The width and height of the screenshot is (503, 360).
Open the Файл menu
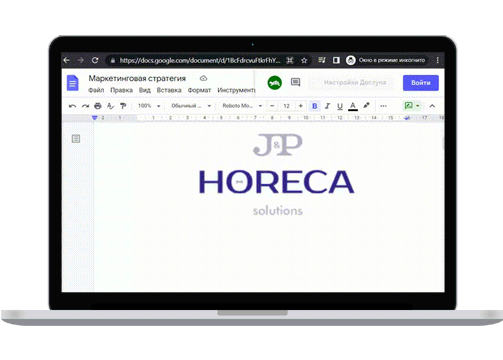click(x=96, y=90)
